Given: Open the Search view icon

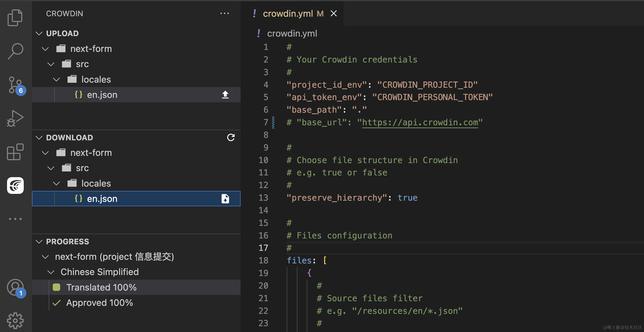Looking at the screenshot, I should pyautogui.click(x=15, y=51).
